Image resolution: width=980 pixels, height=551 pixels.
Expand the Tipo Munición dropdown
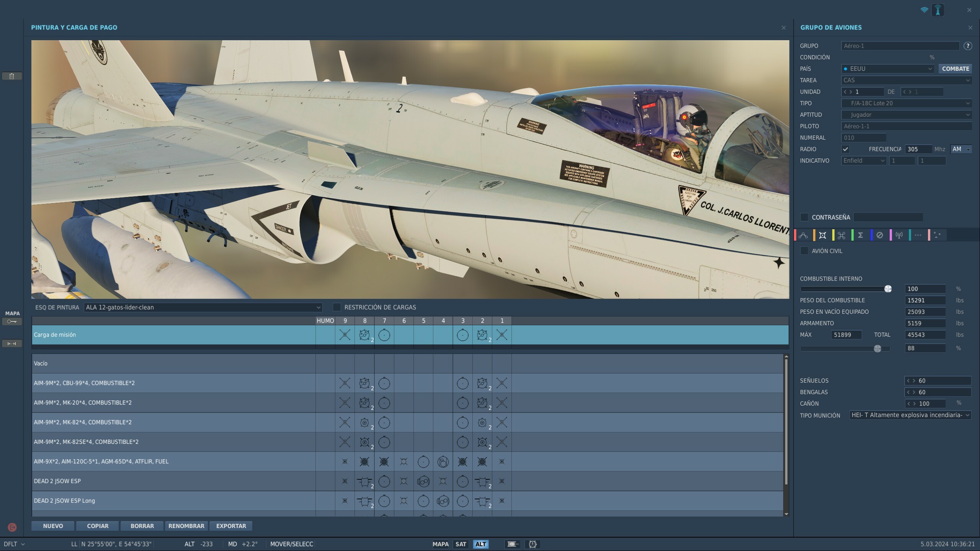coord(910,415)
